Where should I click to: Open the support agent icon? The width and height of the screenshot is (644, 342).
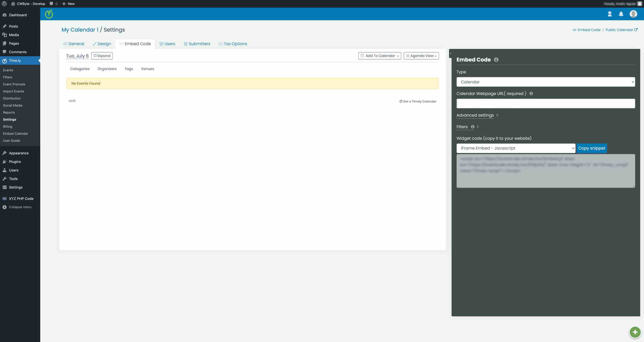coord(610,14)
